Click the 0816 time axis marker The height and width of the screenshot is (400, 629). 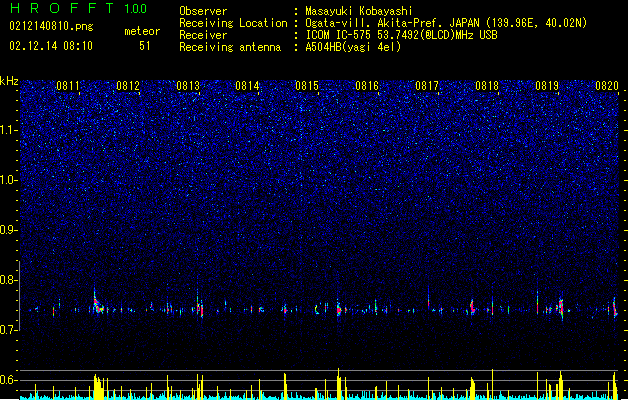(367, 86)
